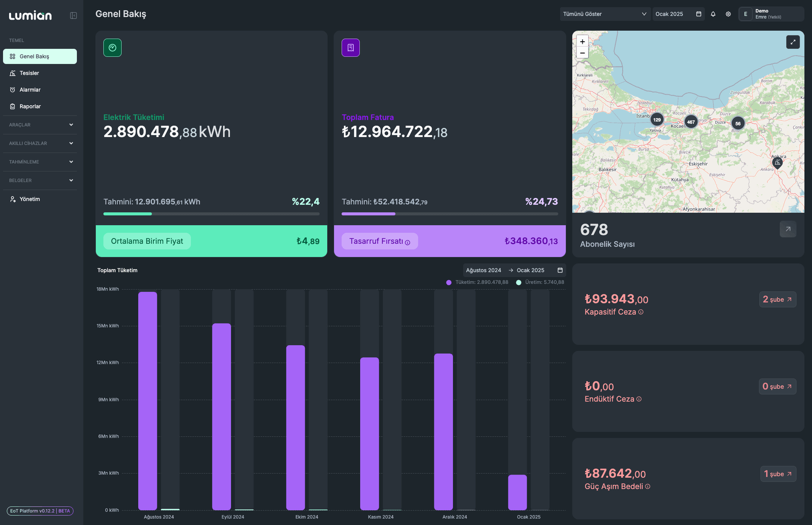
Task: Open Tümünü Göster dropdown
Action: click(x=605, y=14)
